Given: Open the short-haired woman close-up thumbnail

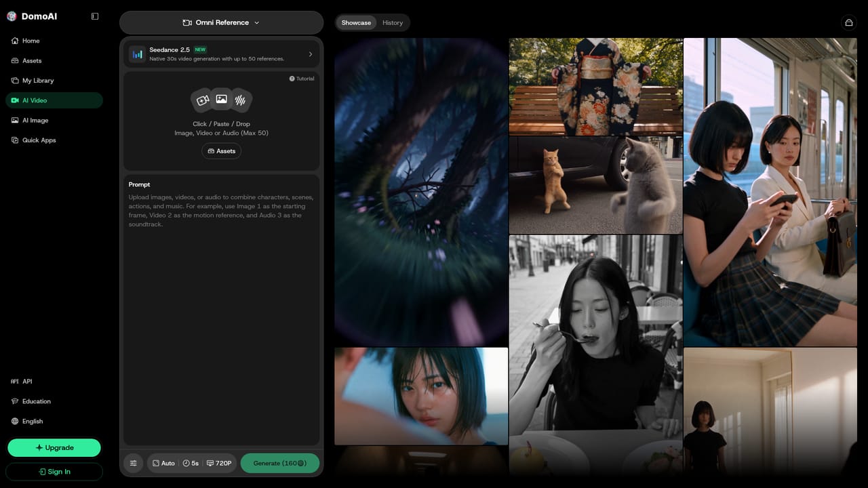Looking at the screenshot, I should [x=421, y=396].
